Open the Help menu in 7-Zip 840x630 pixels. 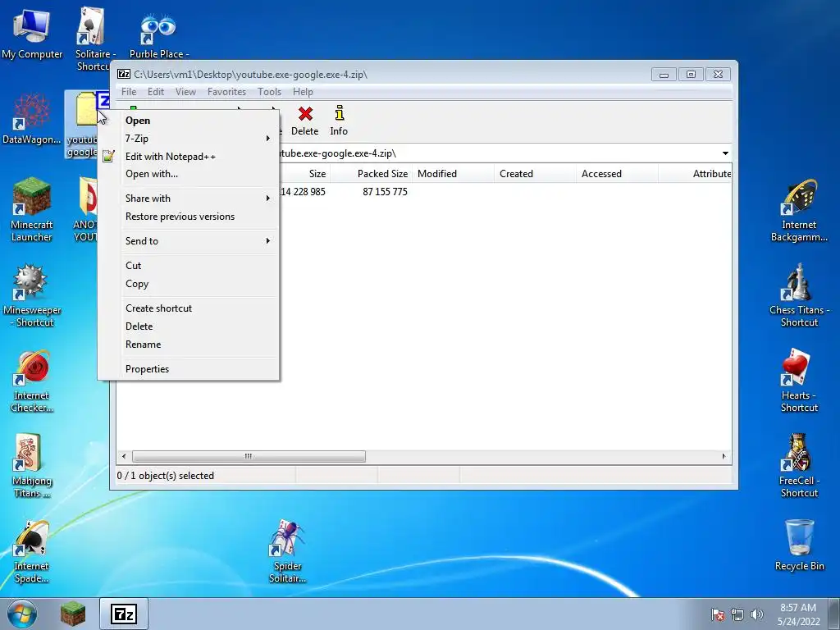[303, 92]
